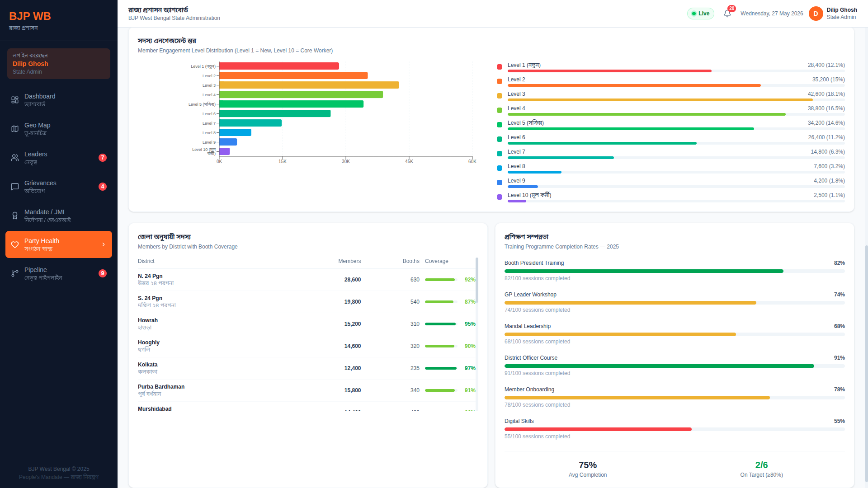Click the Level 1 red chart bar
This screenshot has width=868, height=488.
pos(279,66)
